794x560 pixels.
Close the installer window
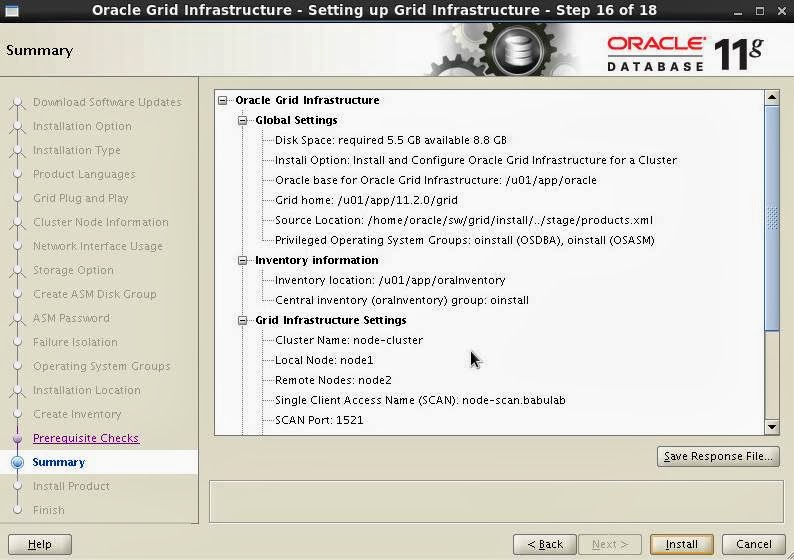(x=782, y=11)
